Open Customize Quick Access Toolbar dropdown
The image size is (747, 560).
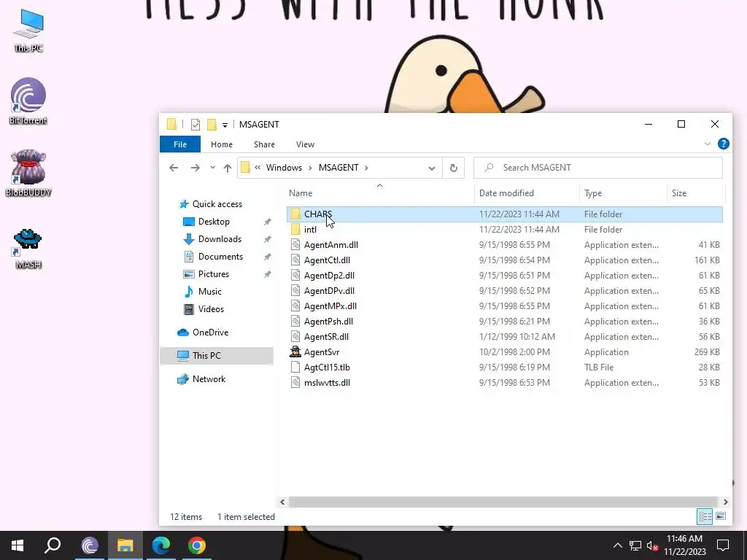tap(225, 125)
